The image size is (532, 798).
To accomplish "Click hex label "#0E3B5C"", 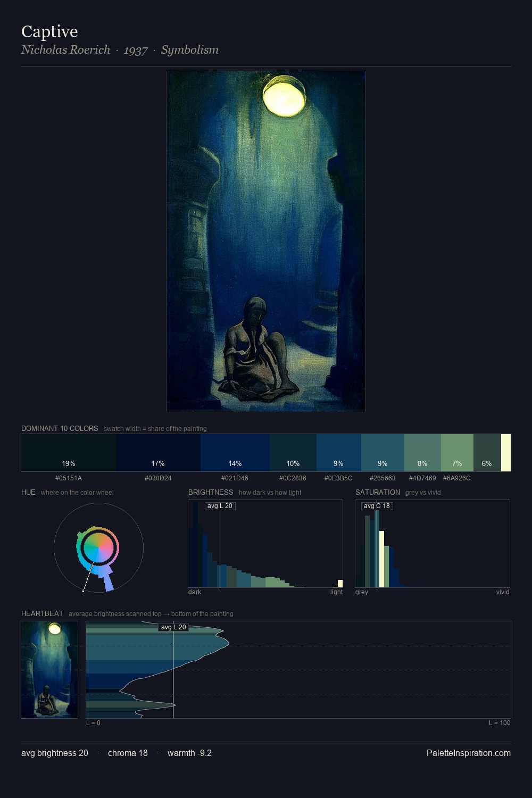I will (x=338, y=478).
